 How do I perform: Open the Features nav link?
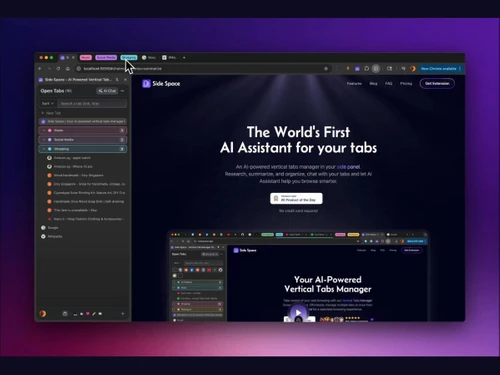coord(354,84)
